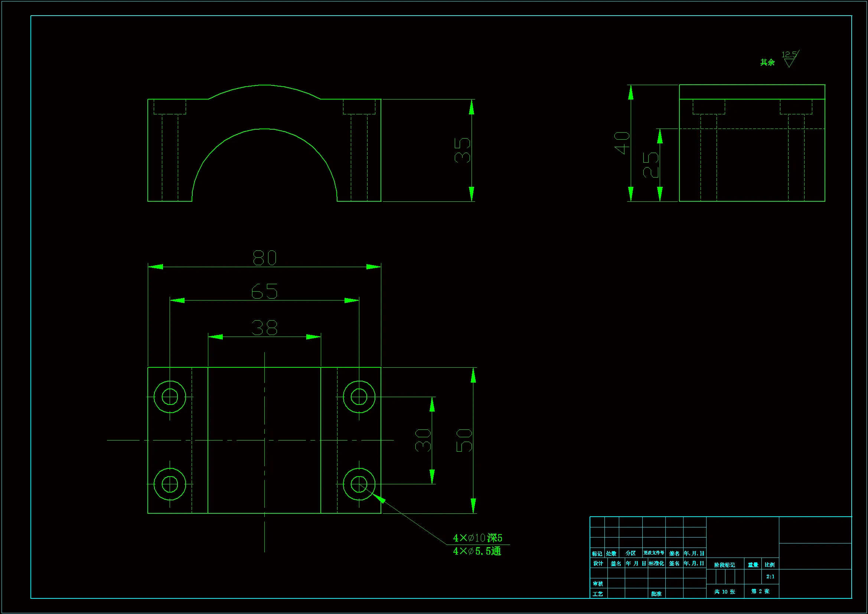Screen dimensions: 868x614
Task: Select the 50 vertical dimension text
Action: pos(464,441)
